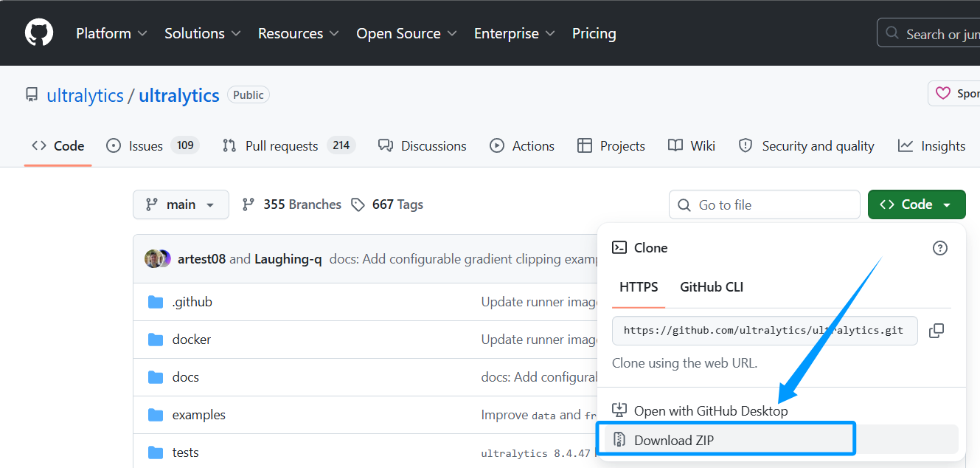Image resolution: width=980 pixels, height=468 pixels.
Task: Select the HTTPS clone tab
Action: [639, 287]
